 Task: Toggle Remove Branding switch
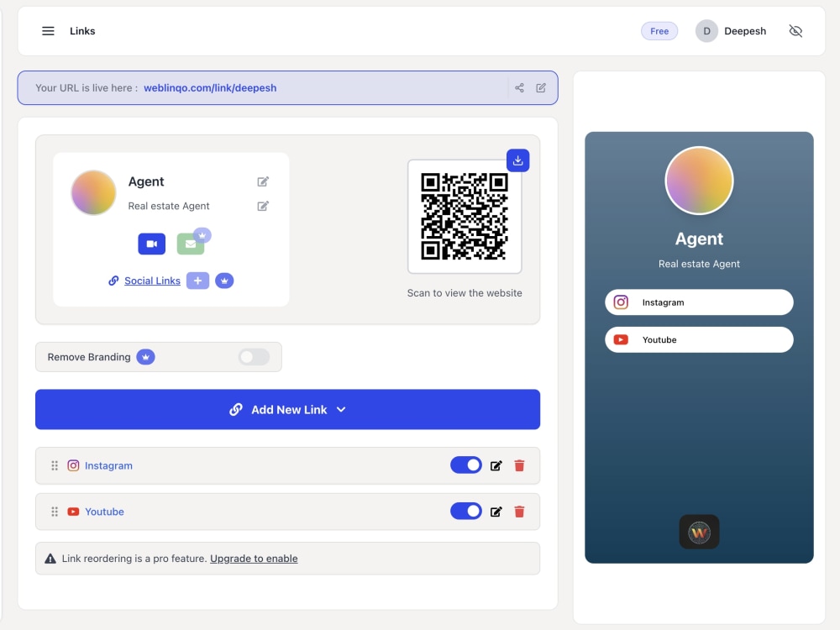point(254,357)
